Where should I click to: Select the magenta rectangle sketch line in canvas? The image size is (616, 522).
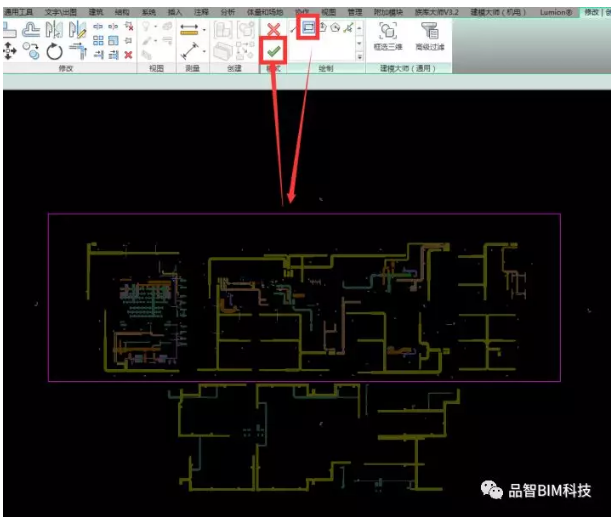[304, 214]
